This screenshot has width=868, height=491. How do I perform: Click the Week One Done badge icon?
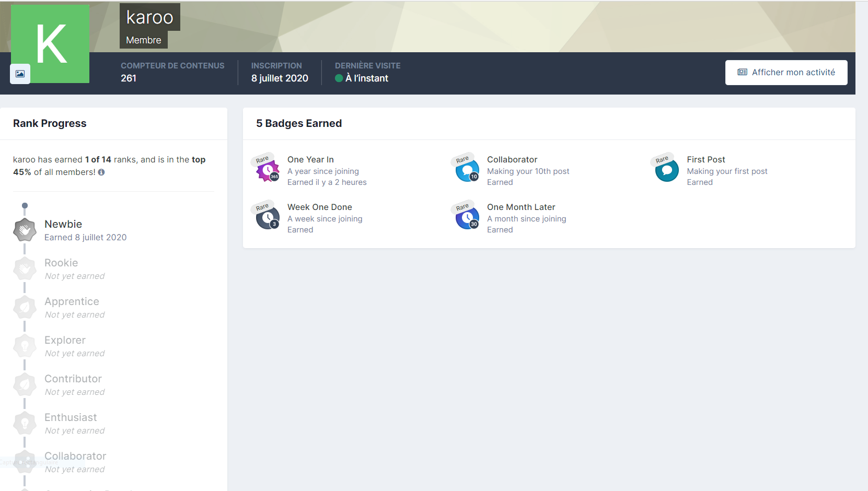268,218
